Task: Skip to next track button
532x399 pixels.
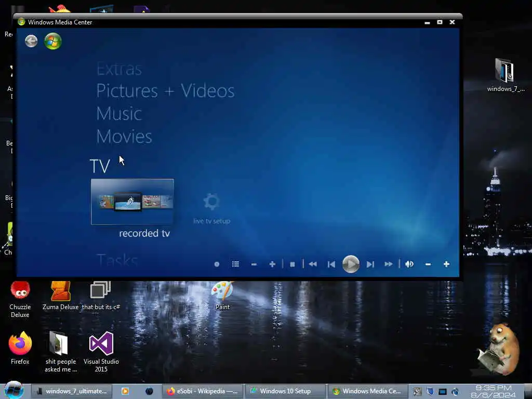Action: (x=370, y=264)
